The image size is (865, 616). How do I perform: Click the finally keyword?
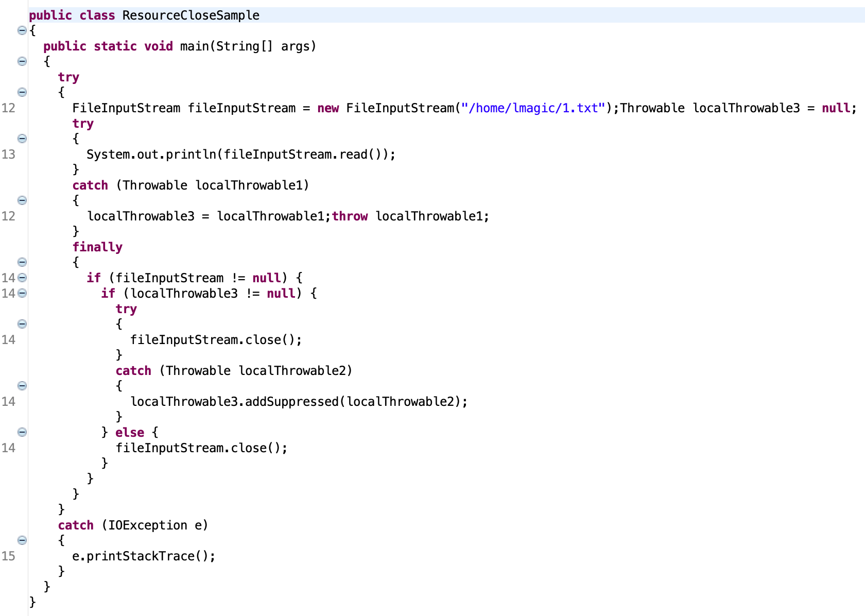tap(97, 247)
